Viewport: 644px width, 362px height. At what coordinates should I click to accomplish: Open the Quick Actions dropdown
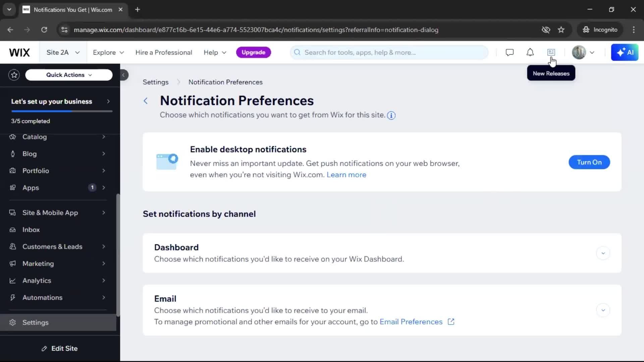coord(69,75)
